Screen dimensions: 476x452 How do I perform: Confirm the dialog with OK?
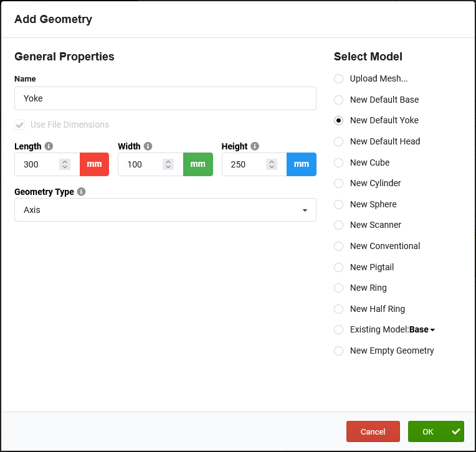[x=429, y=431]
